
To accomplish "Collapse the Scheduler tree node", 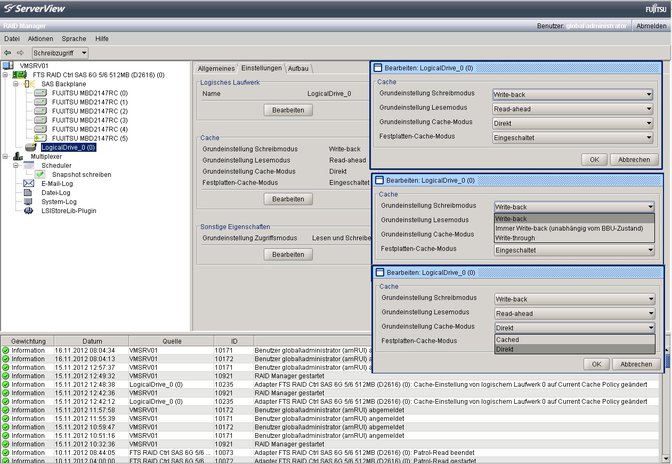I will 16,165.
